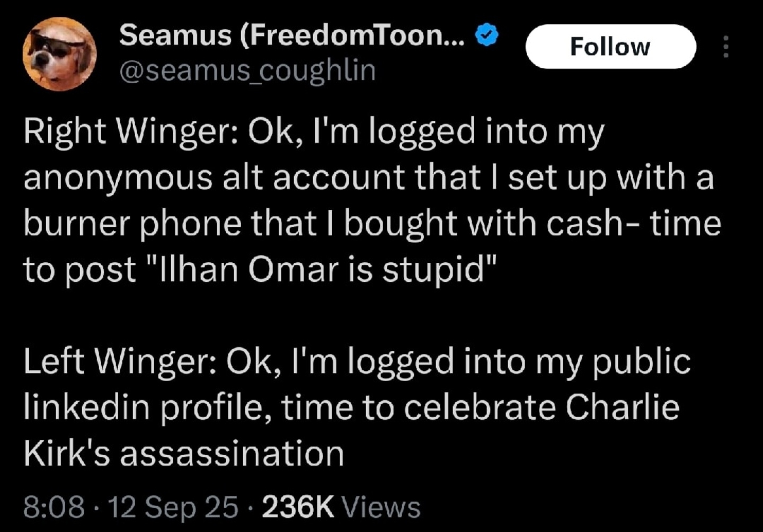The image size is (763, 532).
Task: Select the word Views beside 236K
Action: 381,507
